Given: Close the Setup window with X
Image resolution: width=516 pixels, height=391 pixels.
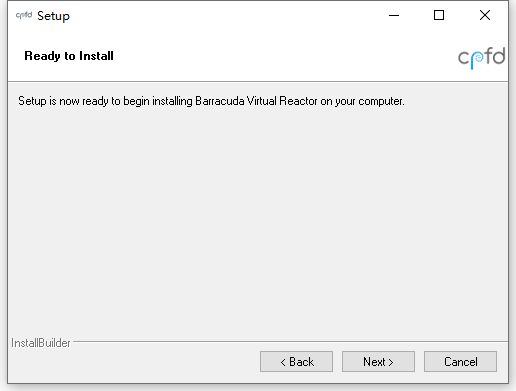Looking at the screenshot, I should point(485,15).
